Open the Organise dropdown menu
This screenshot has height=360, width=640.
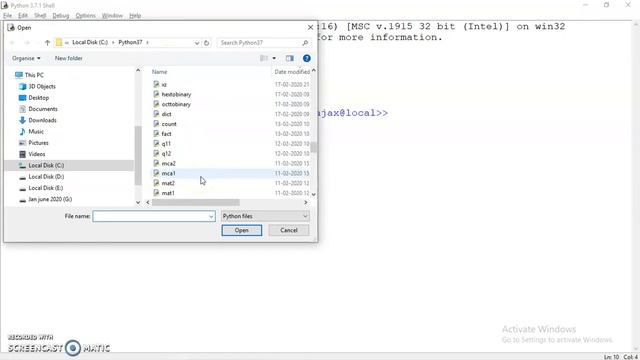(26, 58)
